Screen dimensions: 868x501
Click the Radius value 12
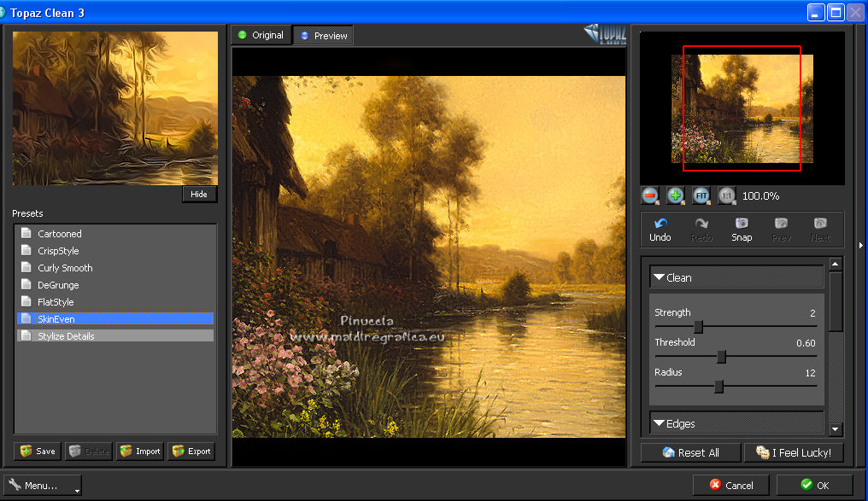(810, 373)
